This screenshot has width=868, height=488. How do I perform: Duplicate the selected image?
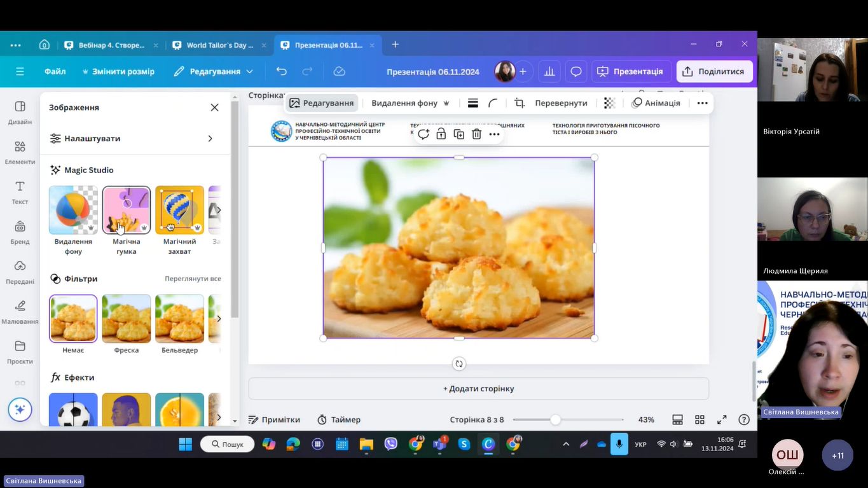pos(458,134)
